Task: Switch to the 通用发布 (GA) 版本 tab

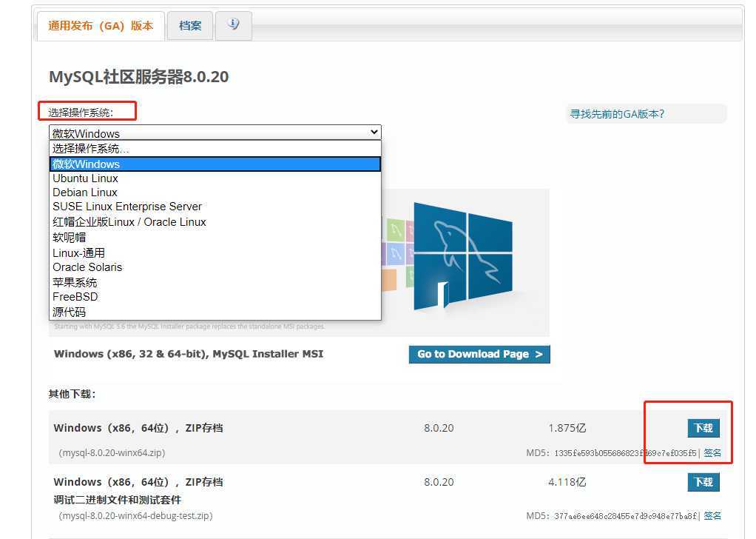Action: (x=101, y=26)
